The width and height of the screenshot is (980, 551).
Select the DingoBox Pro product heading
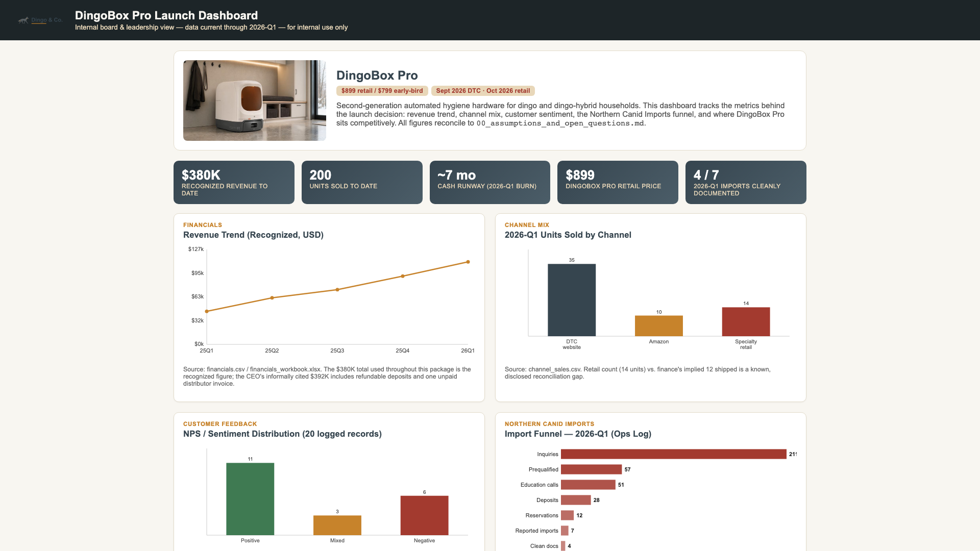tap(377, 75)
